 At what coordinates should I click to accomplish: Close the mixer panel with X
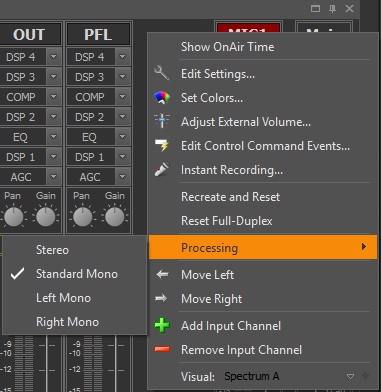tap(349, 8)
